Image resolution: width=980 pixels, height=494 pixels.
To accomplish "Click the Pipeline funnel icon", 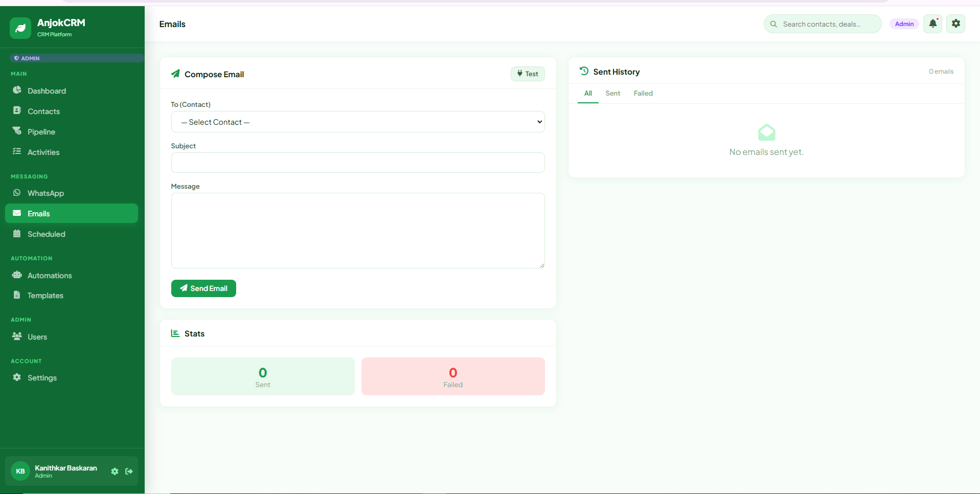I will click(x=17, y=131).
